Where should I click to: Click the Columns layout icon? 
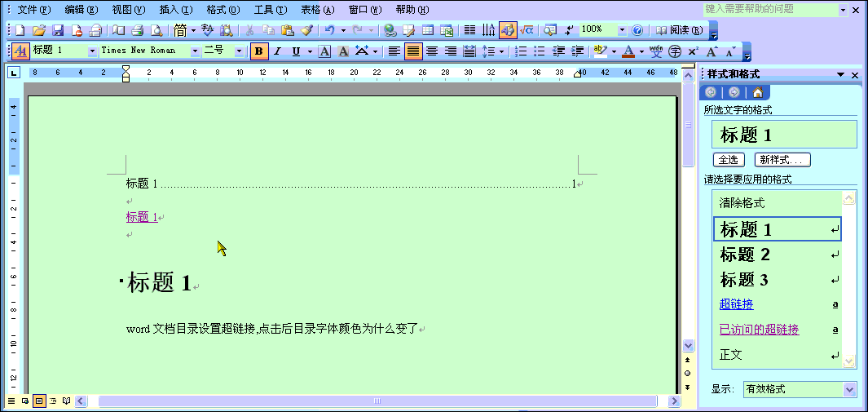click(469, 30)
